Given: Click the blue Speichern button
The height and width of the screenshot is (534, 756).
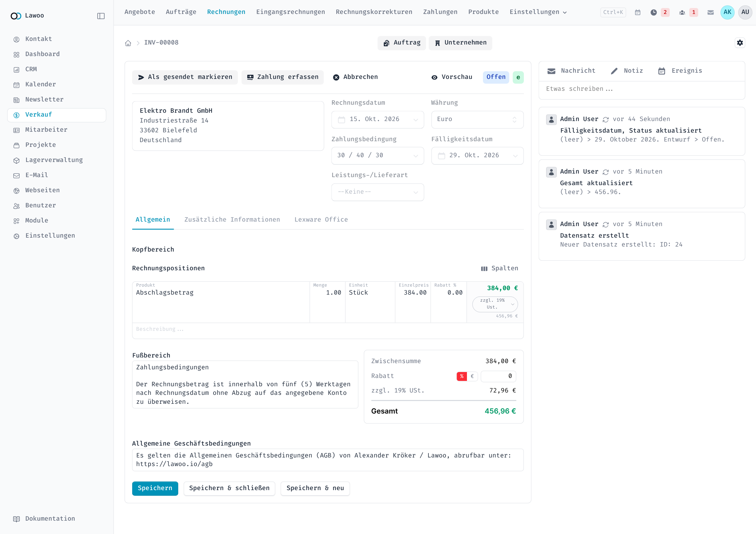Looking at the screenshot, I should click(155, 488).
